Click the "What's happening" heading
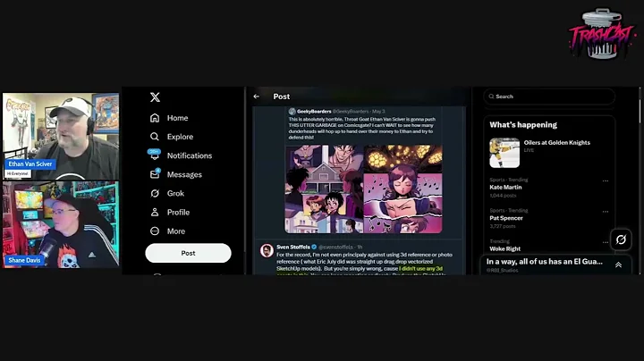The height and width of the screenshot is (361, 644). [x=523, y=125]
